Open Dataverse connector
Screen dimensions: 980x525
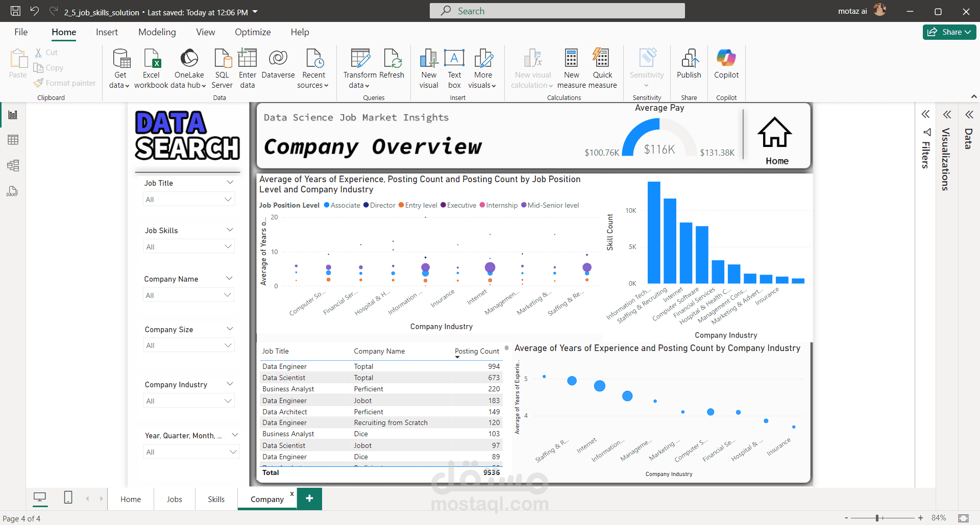(x=278, y=64)
